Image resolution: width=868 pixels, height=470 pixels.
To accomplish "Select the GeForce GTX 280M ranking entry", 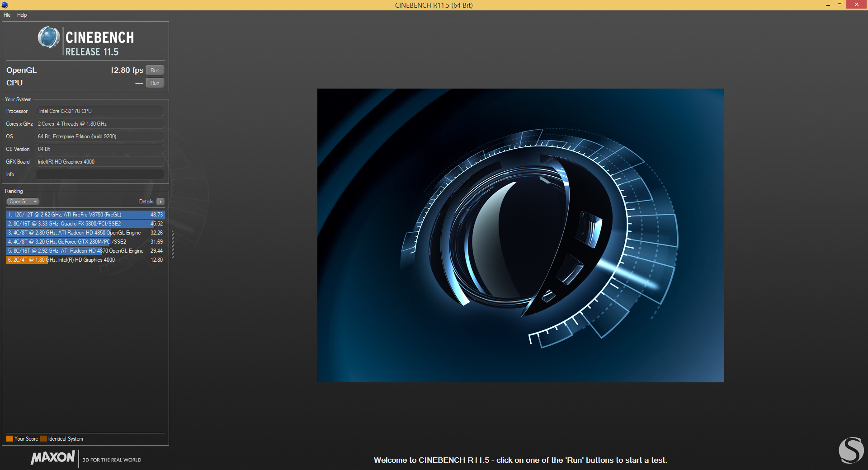I will pyautogui.click(x=85, y=242).
